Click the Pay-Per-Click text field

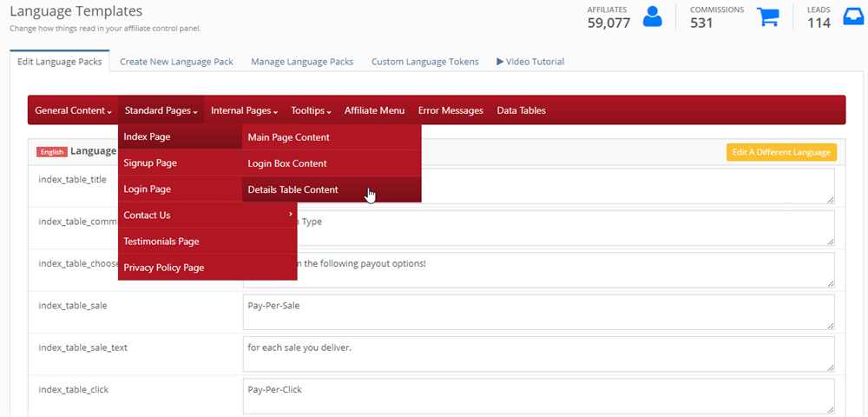point(538,396)
